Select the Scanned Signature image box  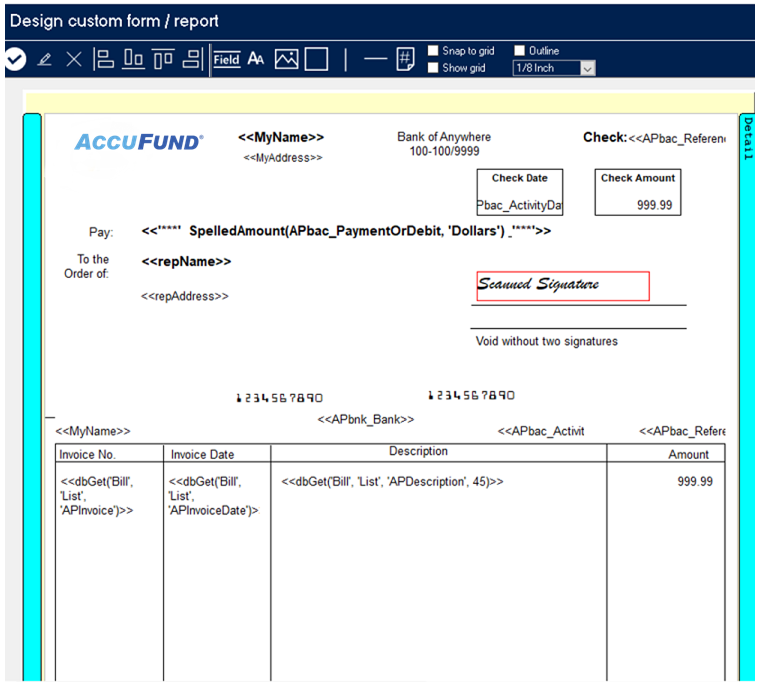pos(562,286)
